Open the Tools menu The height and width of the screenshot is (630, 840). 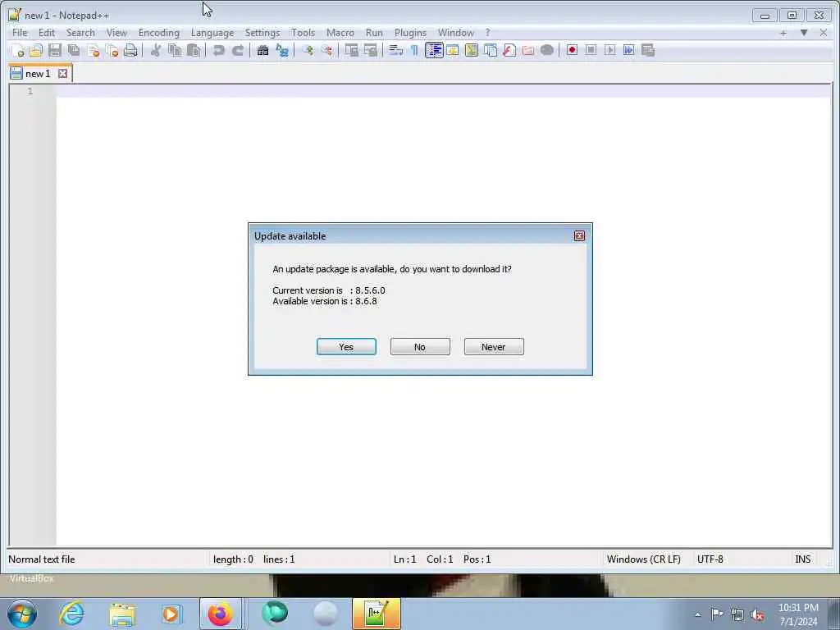click(304, 33)
